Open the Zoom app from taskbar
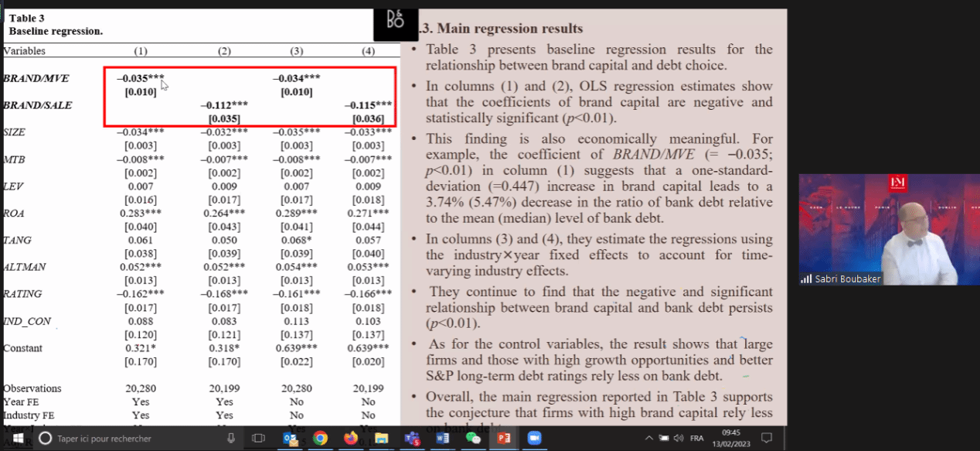The height and width of the screenshot is (451, 980). pyautogui.click(x=534, y=439)
